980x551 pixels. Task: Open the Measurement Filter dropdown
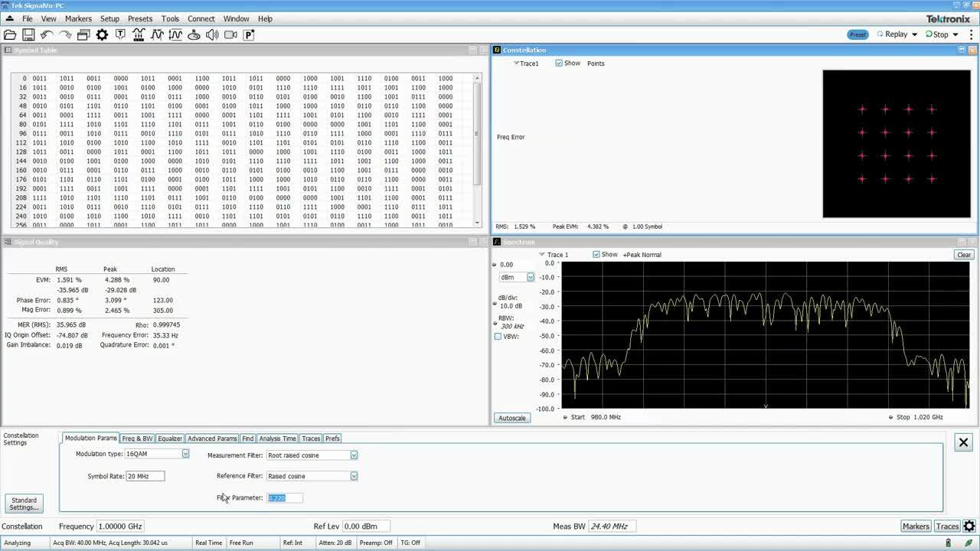point(353,455)
